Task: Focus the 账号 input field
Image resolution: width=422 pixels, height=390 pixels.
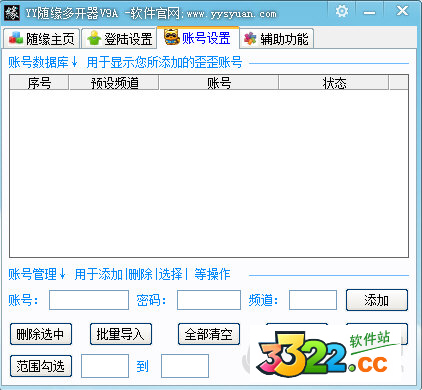Action: coord(89,300)
